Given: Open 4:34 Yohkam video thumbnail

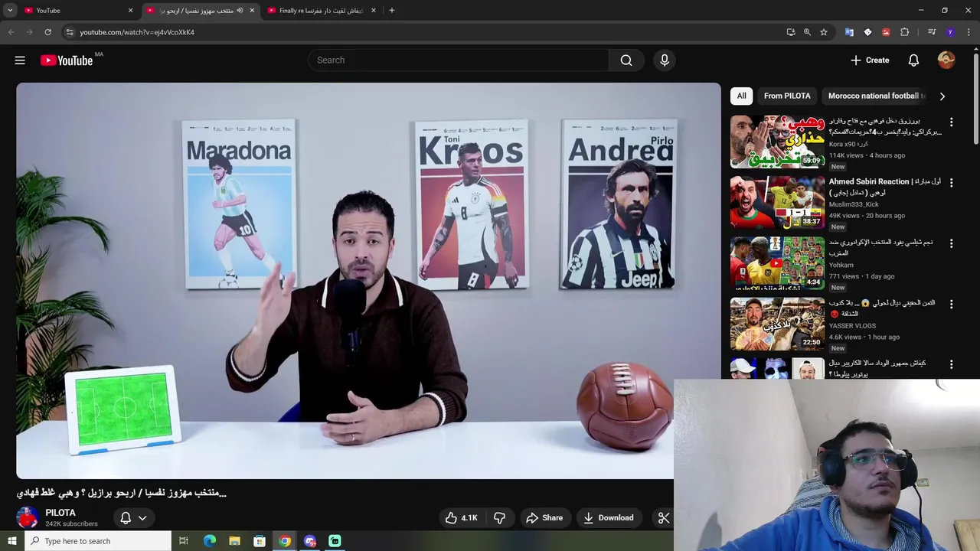Looking at the screenshot, I should point(777,262).
